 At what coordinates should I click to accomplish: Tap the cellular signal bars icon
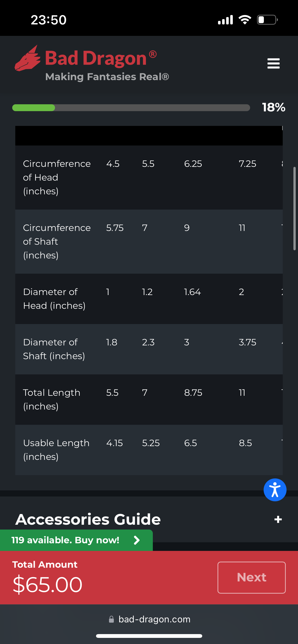point(225,20)
